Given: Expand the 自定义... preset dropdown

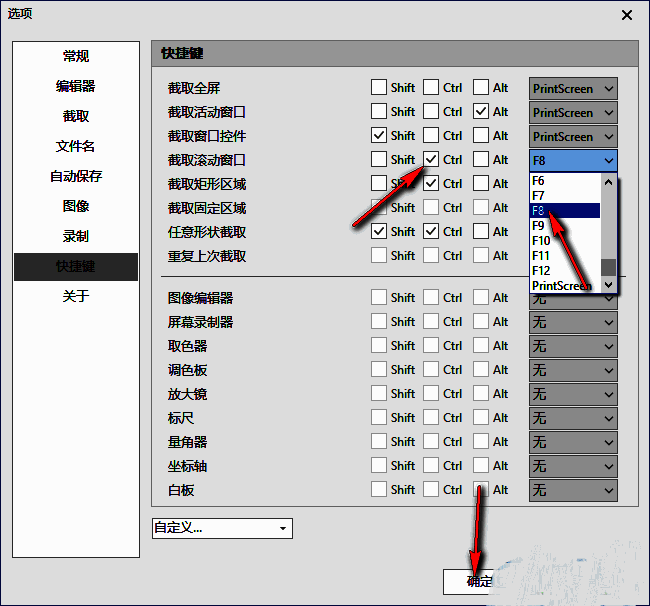Looking at the screenshot, I should click(x=222, y=528).
